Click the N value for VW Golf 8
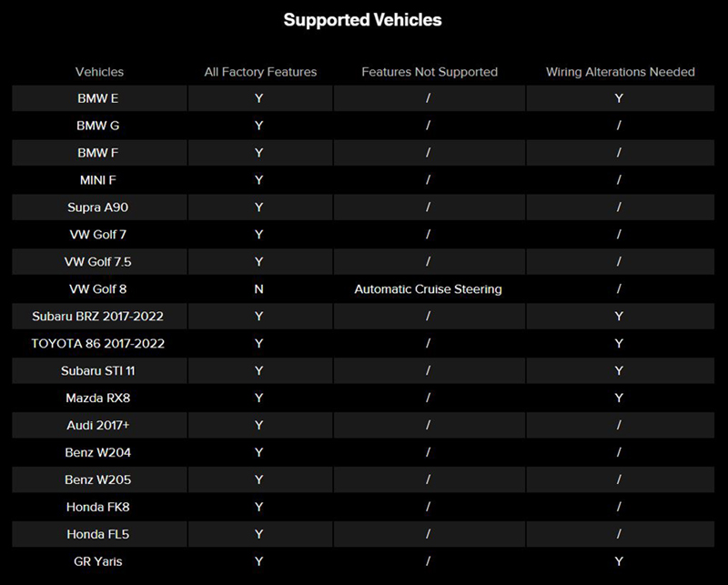 pos(259,289)
